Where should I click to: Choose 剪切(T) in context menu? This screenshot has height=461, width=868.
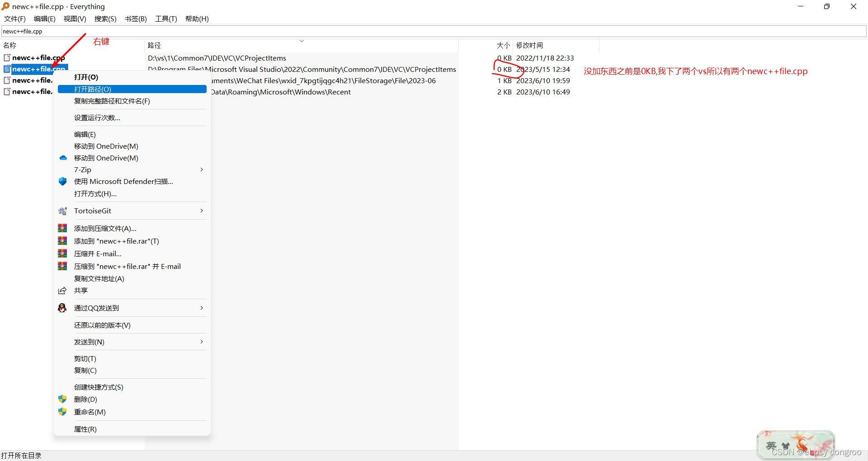click(132, 358)
